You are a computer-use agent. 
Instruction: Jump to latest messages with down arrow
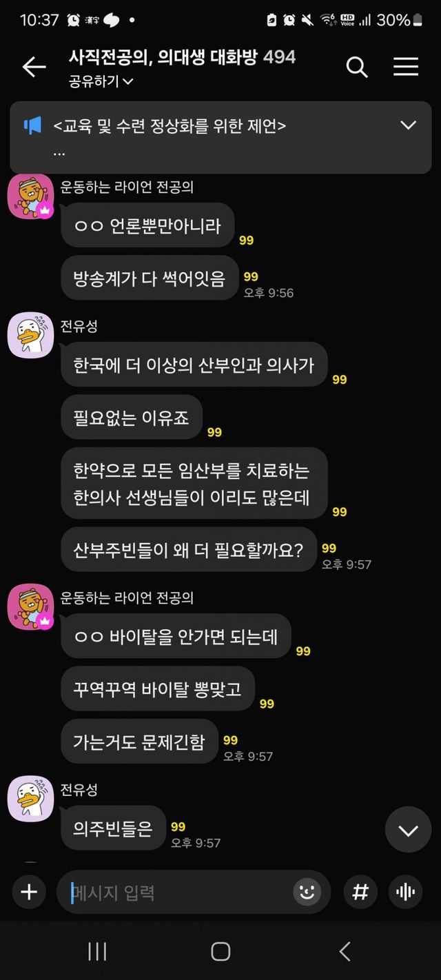(408, 830)
